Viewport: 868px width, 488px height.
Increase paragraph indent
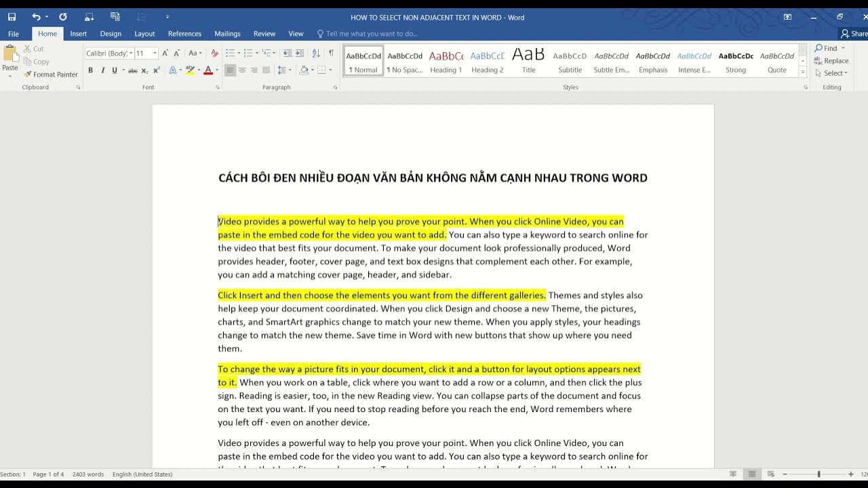click(300, 53)
